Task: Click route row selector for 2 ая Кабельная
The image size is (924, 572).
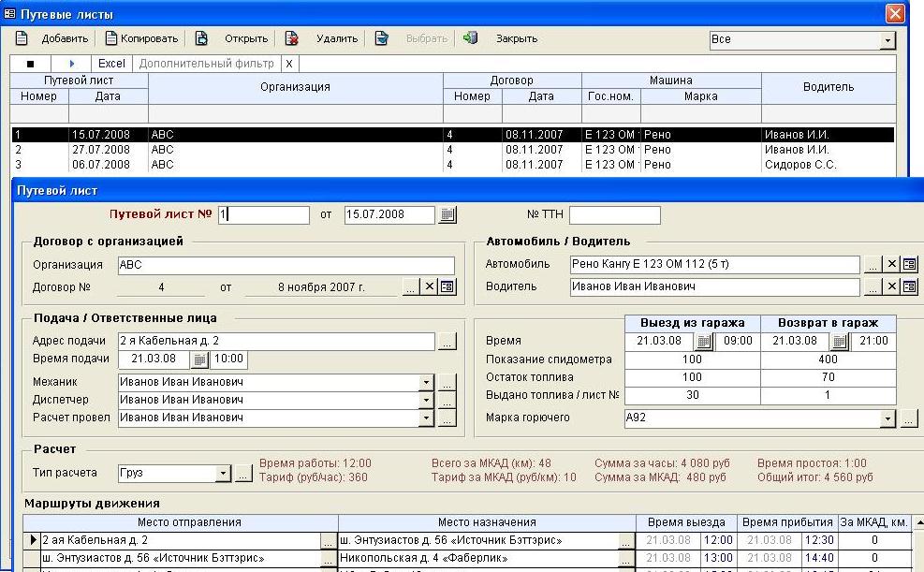Action: (x=32, y=540)
